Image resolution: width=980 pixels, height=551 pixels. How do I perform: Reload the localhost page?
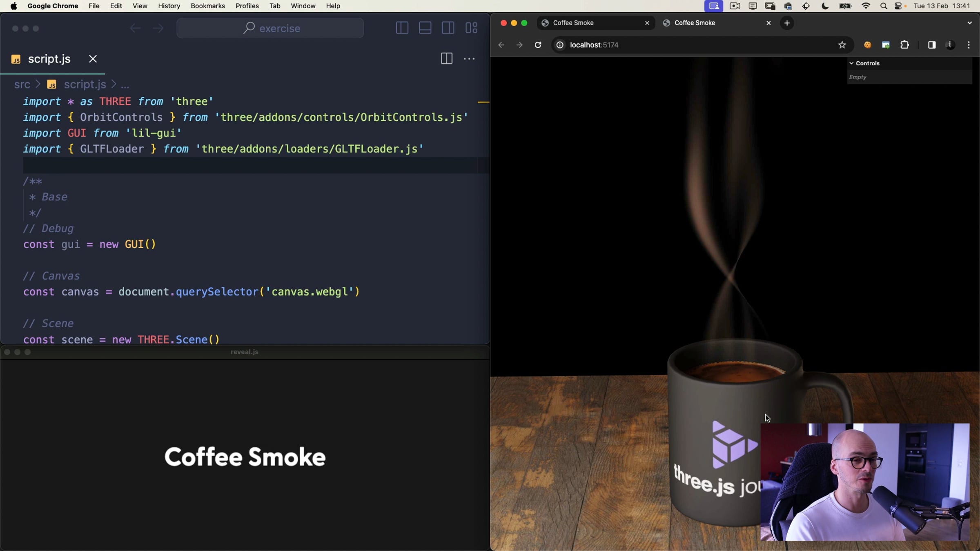538,45
